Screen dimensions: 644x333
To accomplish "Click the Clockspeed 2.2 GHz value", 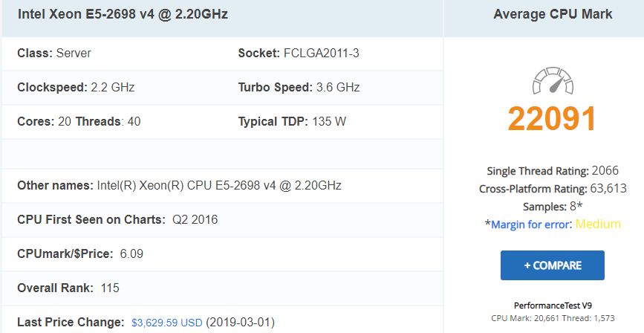I will pos(76,87).
